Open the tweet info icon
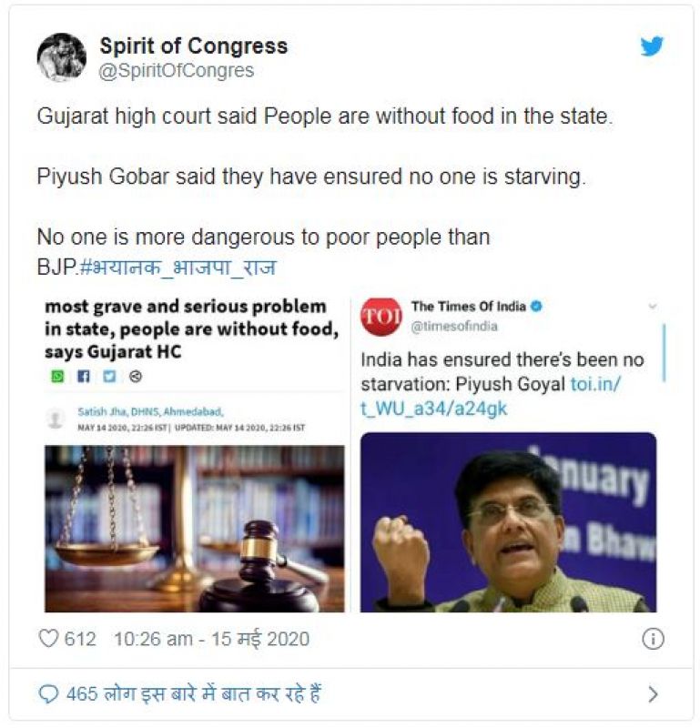The width and height of the screenshot is (700, 728). 653,639
